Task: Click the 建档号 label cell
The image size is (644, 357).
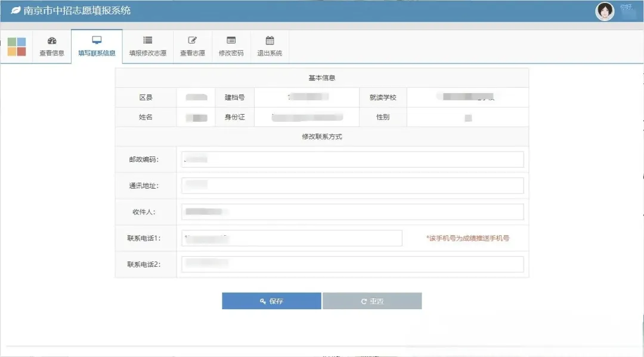Action: click(x=234, y=97)
